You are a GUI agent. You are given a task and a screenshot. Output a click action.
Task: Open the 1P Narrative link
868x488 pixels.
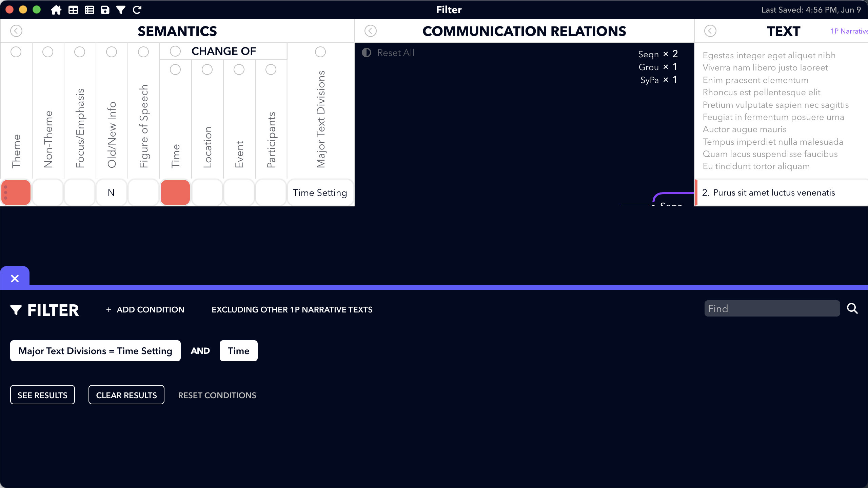(849, 31)
